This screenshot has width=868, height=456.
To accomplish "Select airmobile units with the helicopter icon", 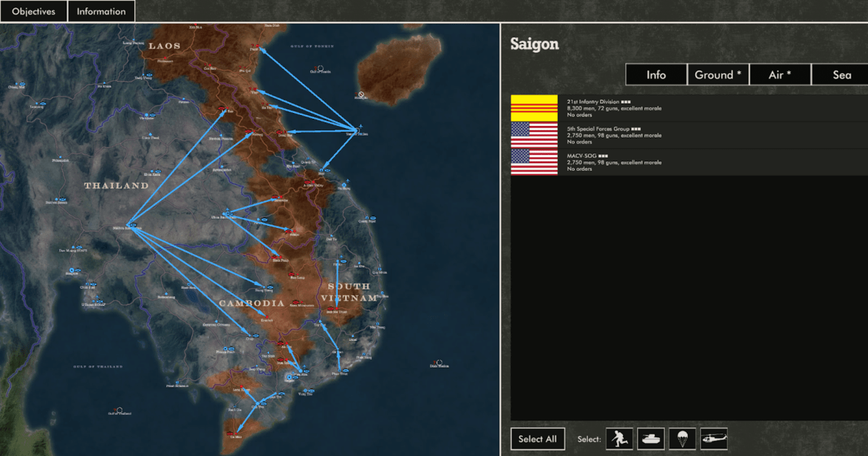I will (x=713, y=439).
